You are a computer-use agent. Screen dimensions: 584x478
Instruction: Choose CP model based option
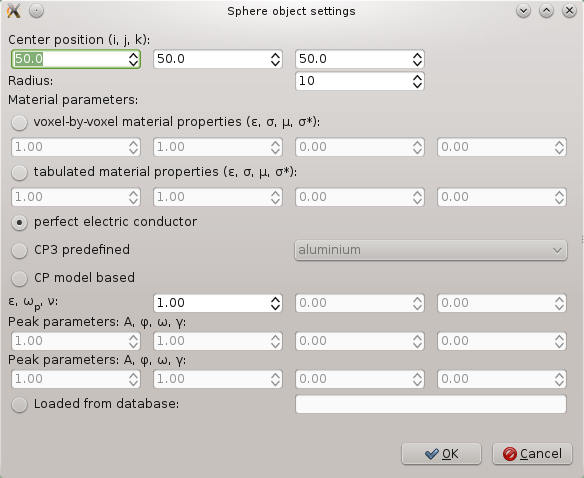19,278
